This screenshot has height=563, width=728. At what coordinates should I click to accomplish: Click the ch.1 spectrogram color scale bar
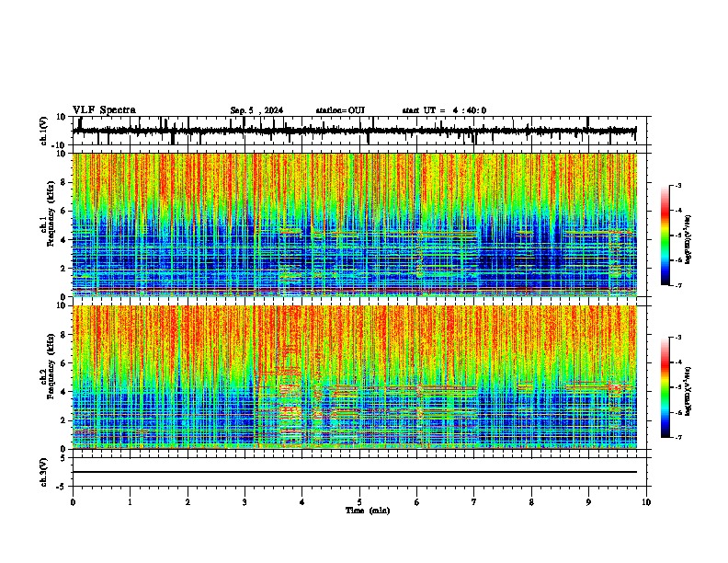point(665,236)
